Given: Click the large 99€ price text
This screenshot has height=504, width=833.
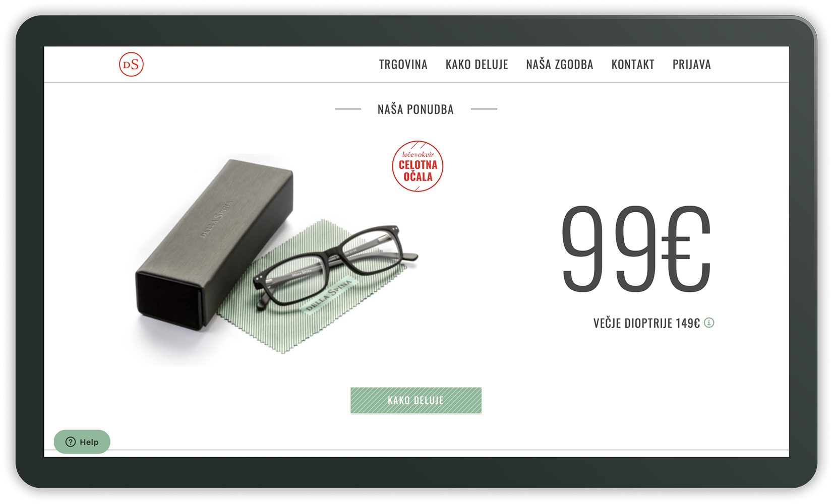Looking at the screenshot, I should coord(636,248).
